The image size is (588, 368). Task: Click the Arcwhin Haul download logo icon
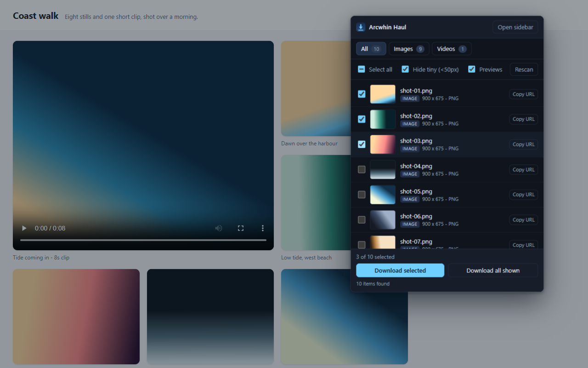pyautogui.click(x=361, y=27)
